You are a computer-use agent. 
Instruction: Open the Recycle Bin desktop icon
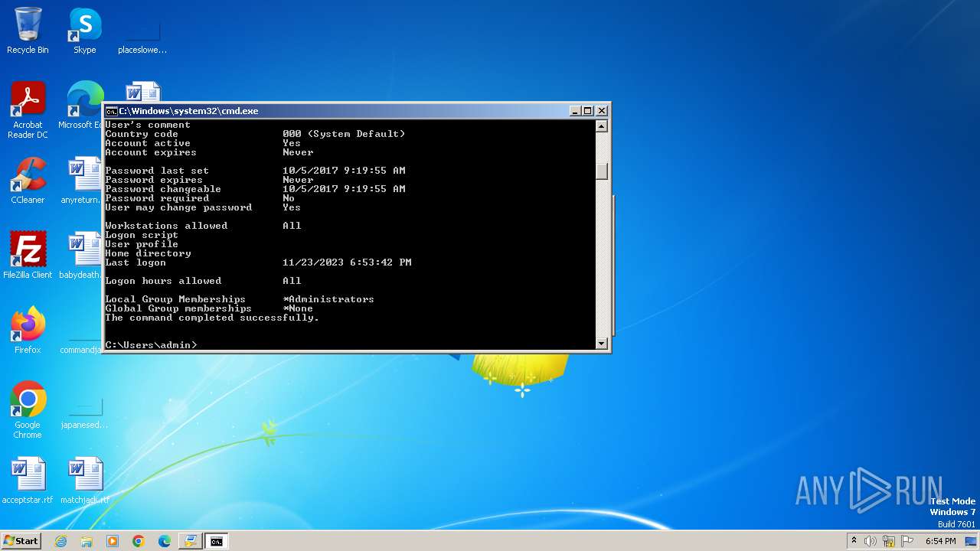click(x=28, y=31)
